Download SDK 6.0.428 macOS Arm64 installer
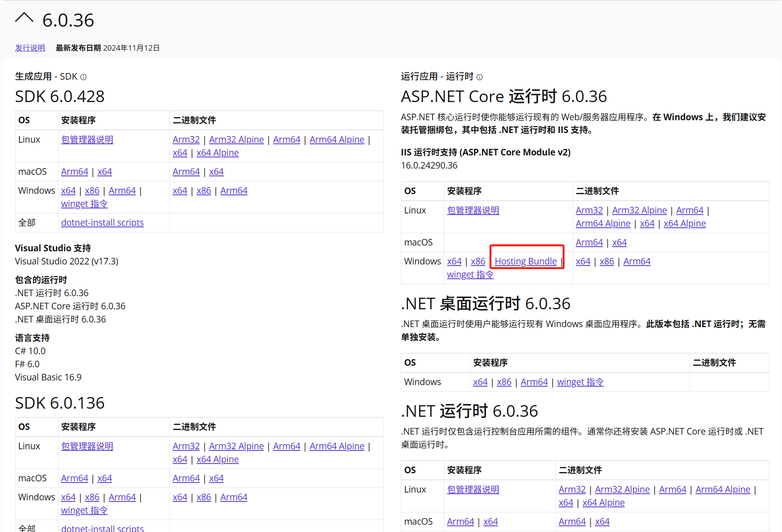Viewport: 782px width, 532px height. click(x=74, y=172)
